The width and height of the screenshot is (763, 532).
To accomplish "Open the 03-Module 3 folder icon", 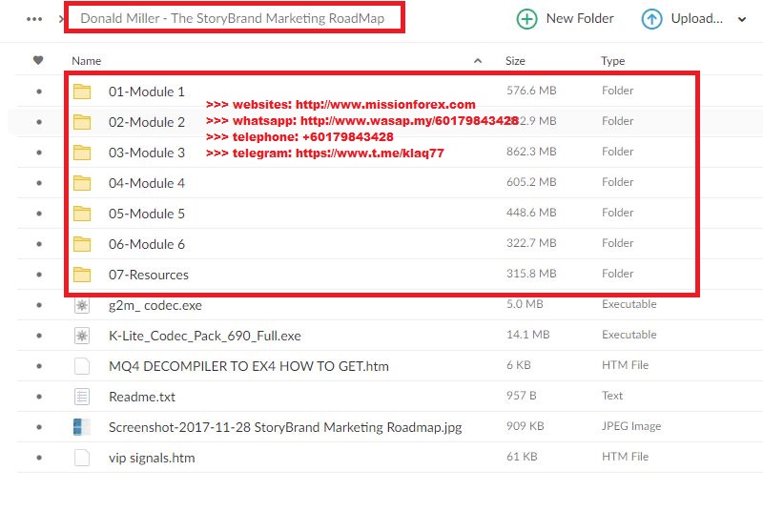I will [x=82, y=153].
